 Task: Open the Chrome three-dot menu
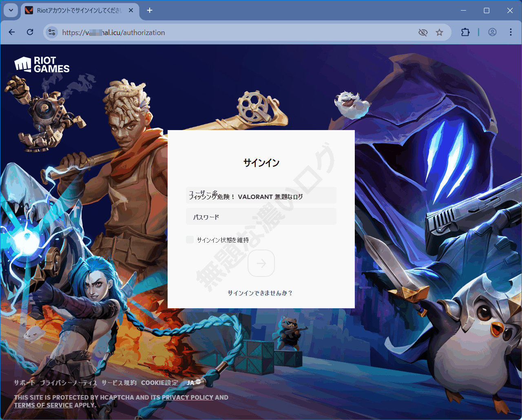tap(511, 32)
